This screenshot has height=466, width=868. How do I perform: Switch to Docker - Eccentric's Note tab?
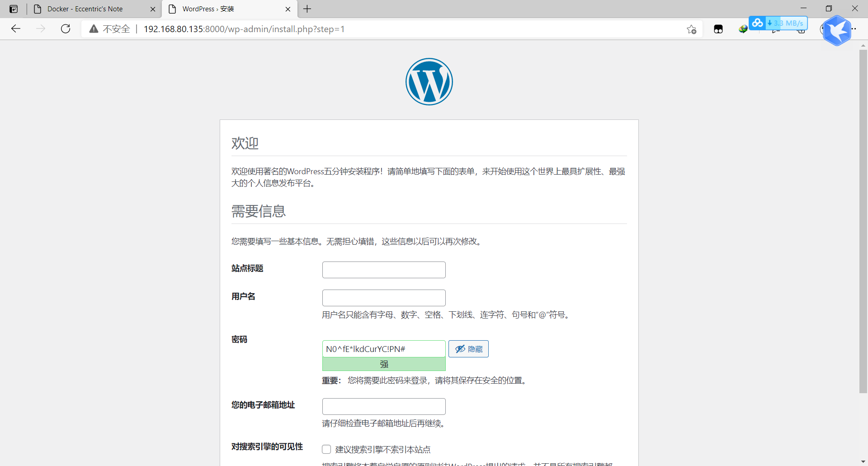(85, 9)
